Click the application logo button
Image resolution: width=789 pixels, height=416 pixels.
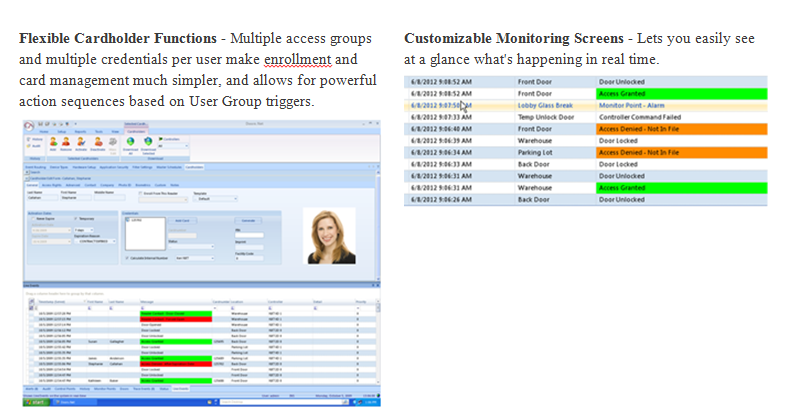coord(28,124)
